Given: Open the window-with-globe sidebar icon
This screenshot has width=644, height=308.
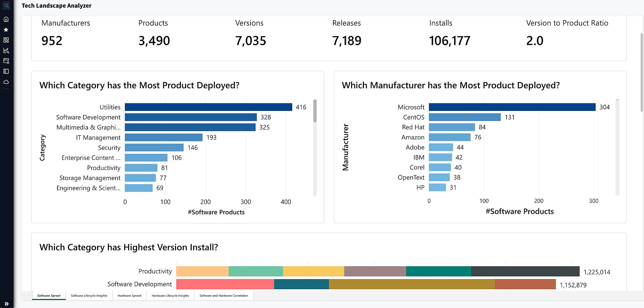Looking at the screenshot, I should coord(6,61).
